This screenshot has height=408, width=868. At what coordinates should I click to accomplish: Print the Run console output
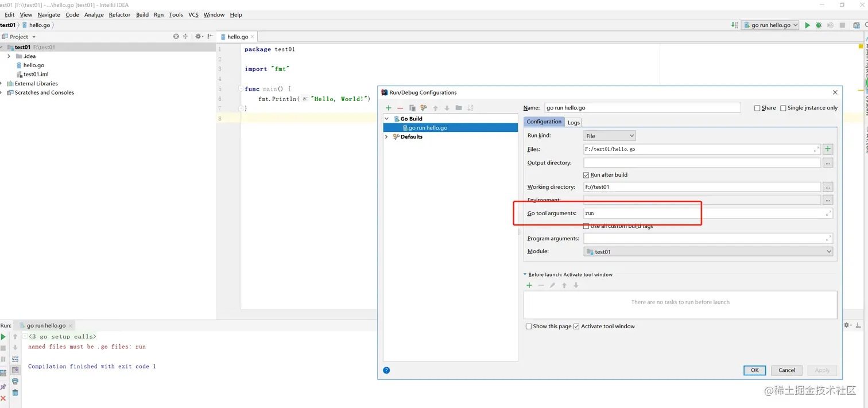tap(15, 381)
